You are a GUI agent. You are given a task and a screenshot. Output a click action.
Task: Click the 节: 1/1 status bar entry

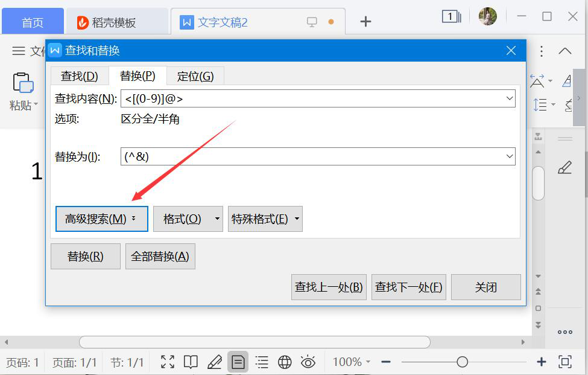(x=127, y=362)
